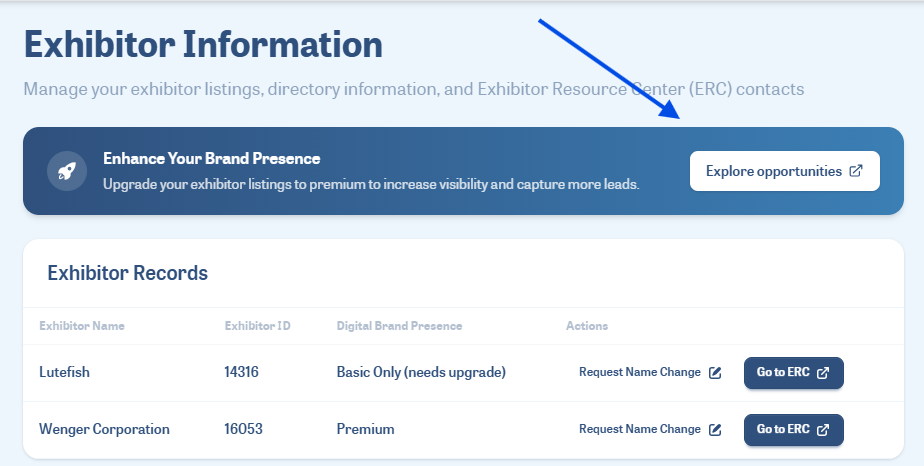This screenshot has height=466, width=924.
Task: Select the Wenger Corporation exhibitor name cell
Action: (104, 429)
